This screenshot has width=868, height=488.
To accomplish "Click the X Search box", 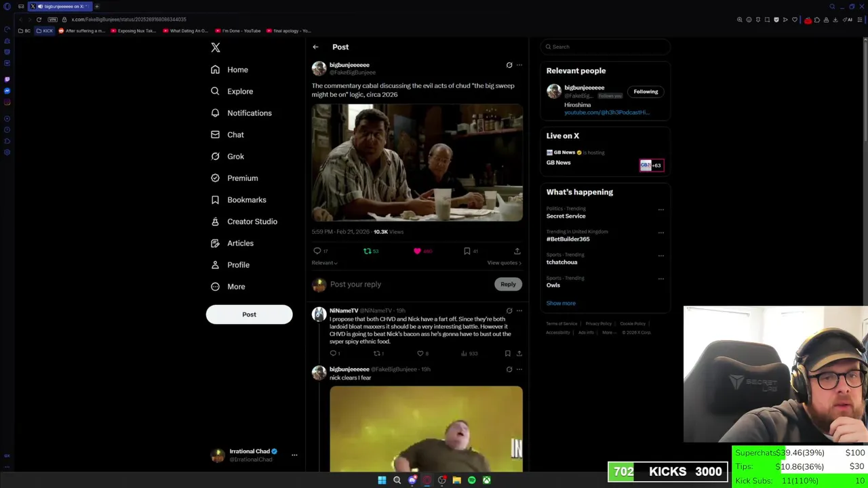I will (606, 47).
